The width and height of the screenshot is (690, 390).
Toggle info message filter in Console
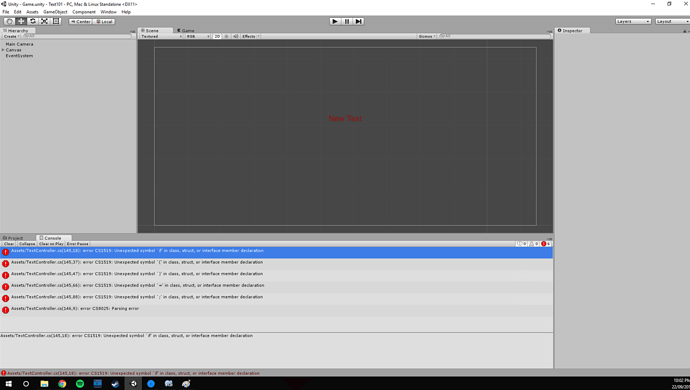coord(521,244)
